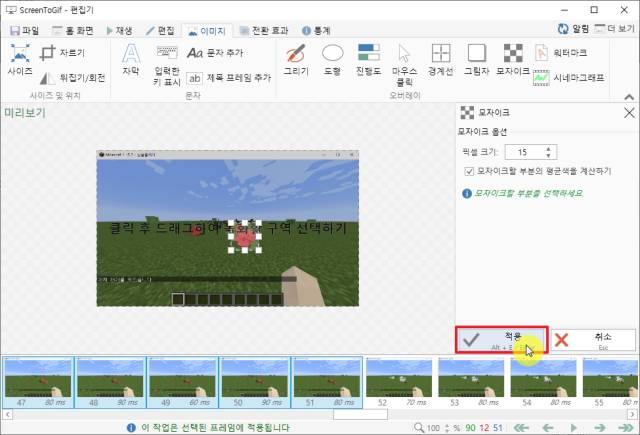Cancel with the 취소 button
This screenshot has height=435, width=640.
(593, 340)
